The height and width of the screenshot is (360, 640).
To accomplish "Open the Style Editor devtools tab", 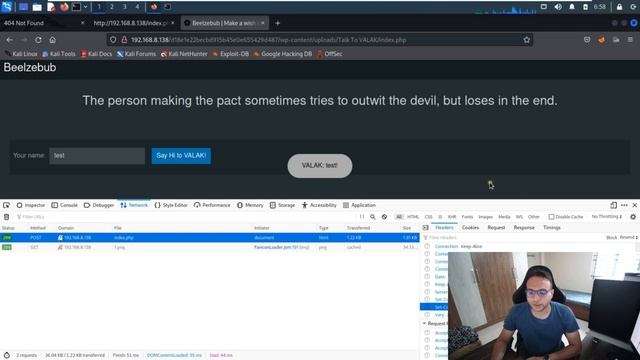I will pos(171,205).
